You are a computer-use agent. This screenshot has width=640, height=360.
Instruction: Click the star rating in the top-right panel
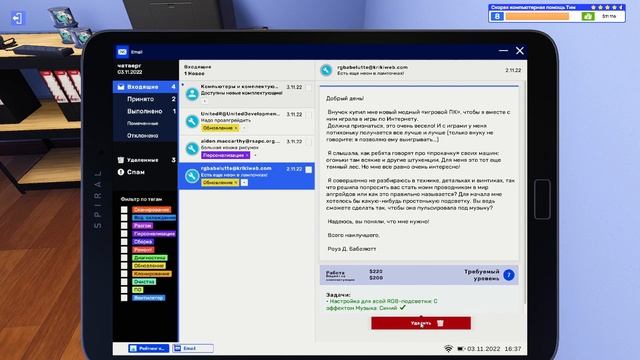[x=606, y=7]
